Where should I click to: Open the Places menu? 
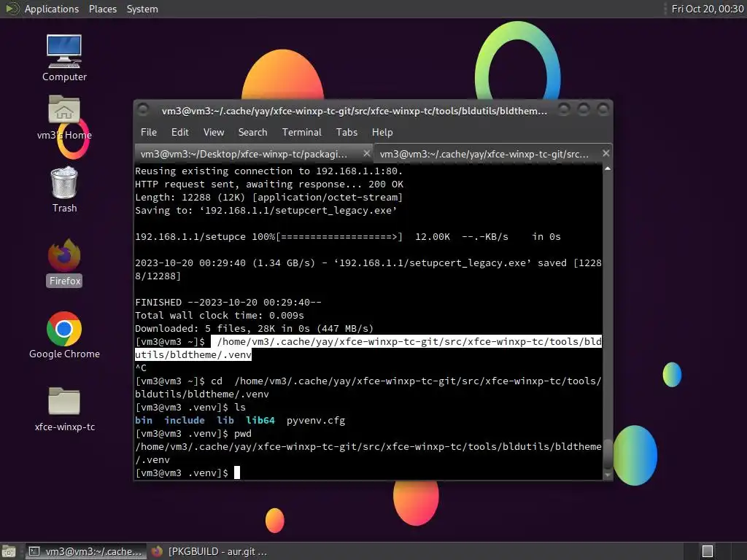103,9
